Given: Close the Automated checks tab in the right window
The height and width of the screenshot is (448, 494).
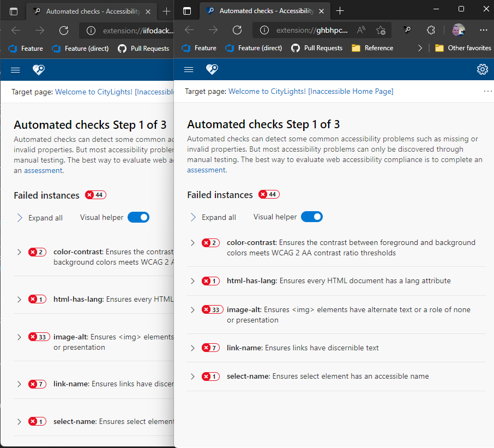Looking at the screenshot, I should tap(321, 11).
